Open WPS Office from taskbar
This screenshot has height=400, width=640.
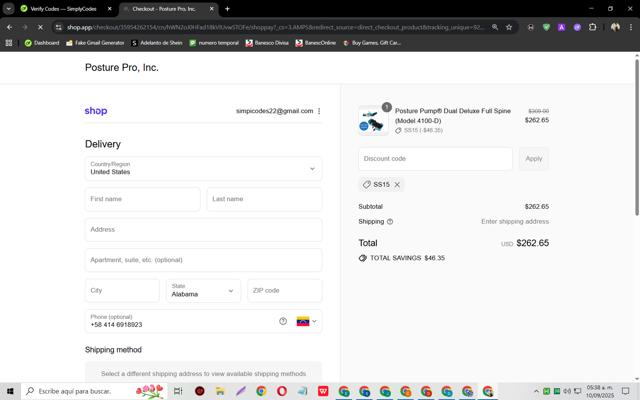[x=323, y=391]
